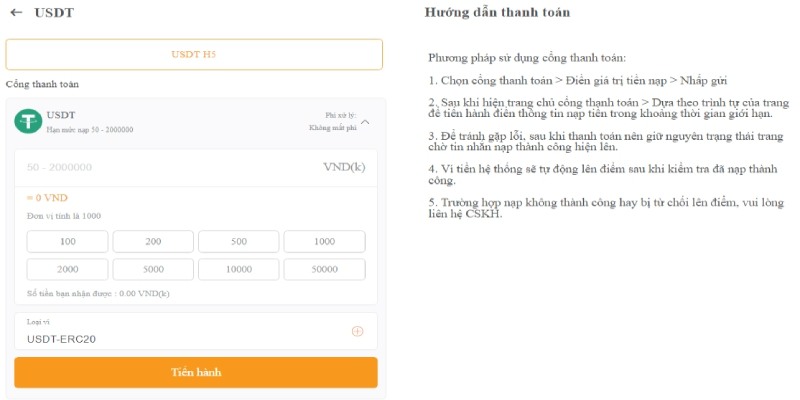
Task: Select the 2000 amount option
Action: (68, 269)
